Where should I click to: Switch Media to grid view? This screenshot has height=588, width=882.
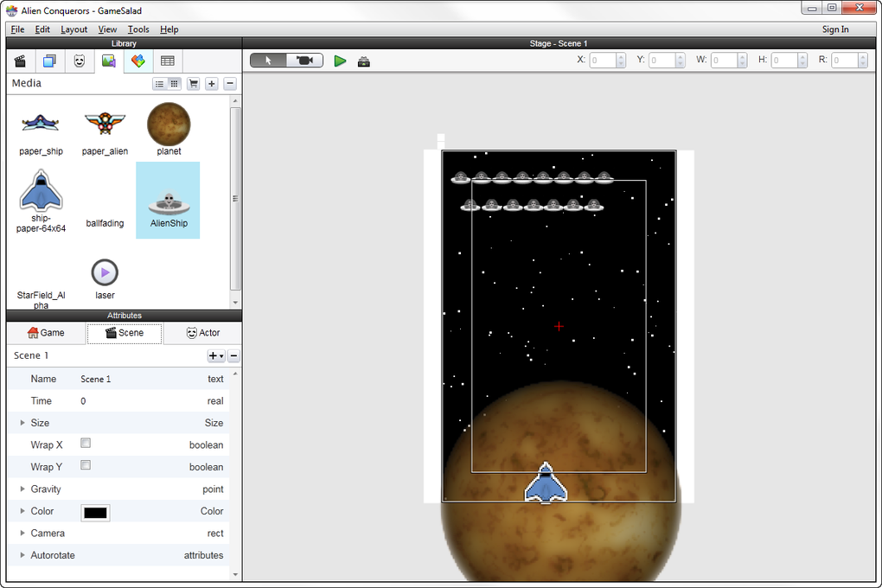click(175, 84)
